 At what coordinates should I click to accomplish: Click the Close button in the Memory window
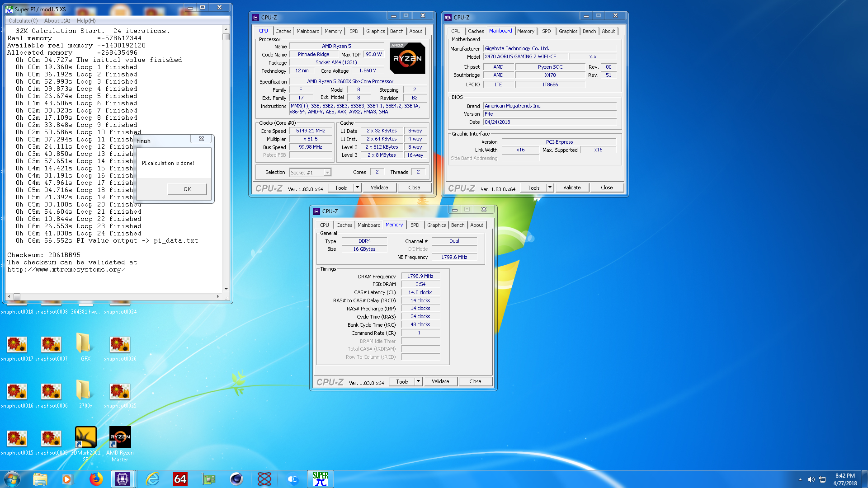(475, 381)
